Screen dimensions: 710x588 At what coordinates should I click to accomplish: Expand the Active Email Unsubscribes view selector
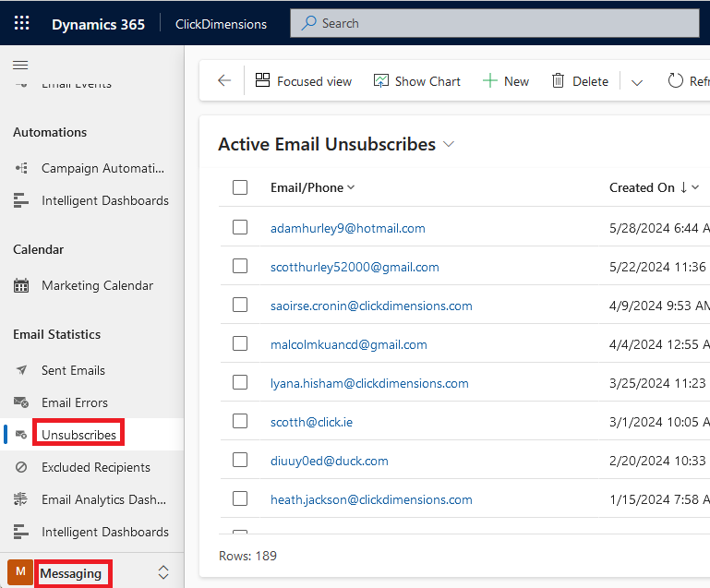pos(450,144)
